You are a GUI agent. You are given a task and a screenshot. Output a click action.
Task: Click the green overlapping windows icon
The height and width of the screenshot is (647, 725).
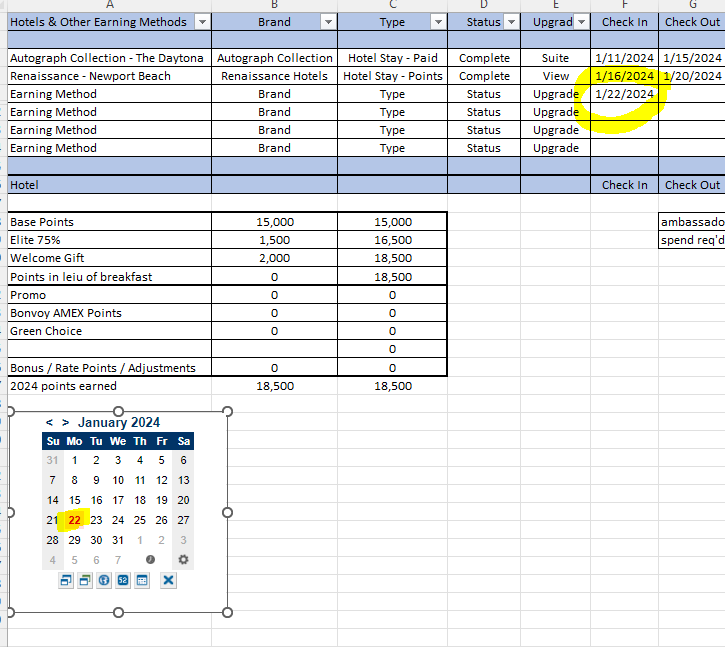click(85, 580)
